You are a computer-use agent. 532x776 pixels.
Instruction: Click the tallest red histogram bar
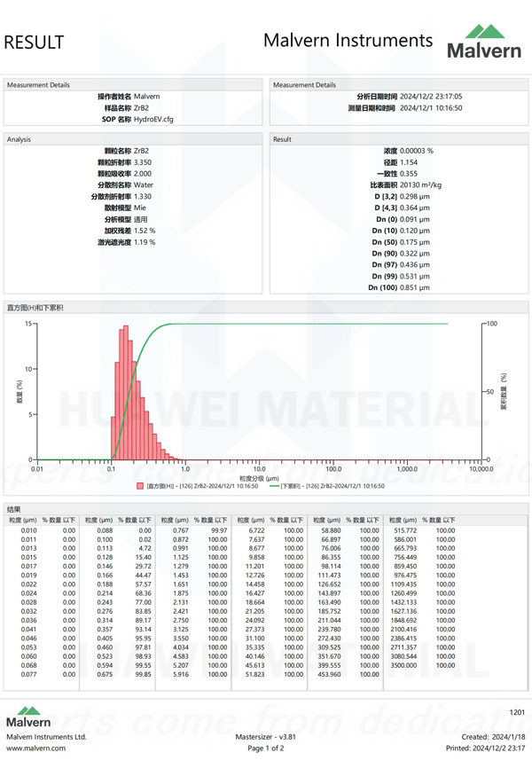[126, 390]
